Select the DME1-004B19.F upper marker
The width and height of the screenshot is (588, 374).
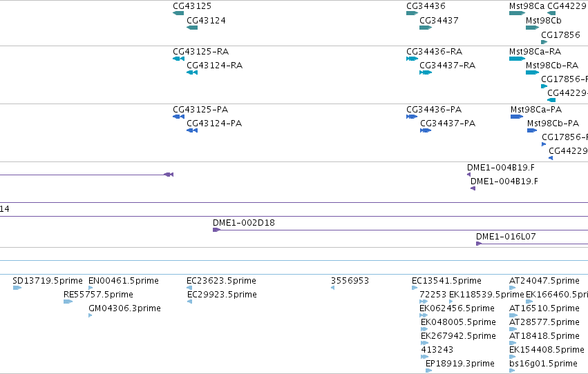tap(468, 175)
